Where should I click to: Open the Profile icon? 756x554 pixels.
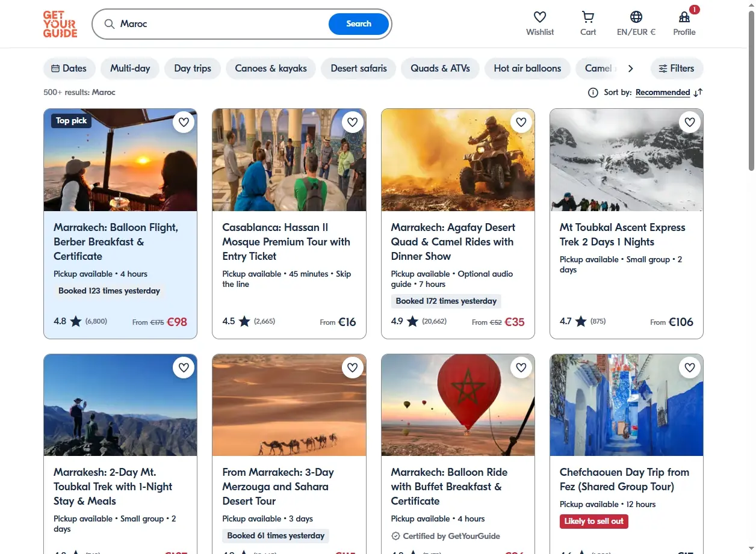pos(684,17)
